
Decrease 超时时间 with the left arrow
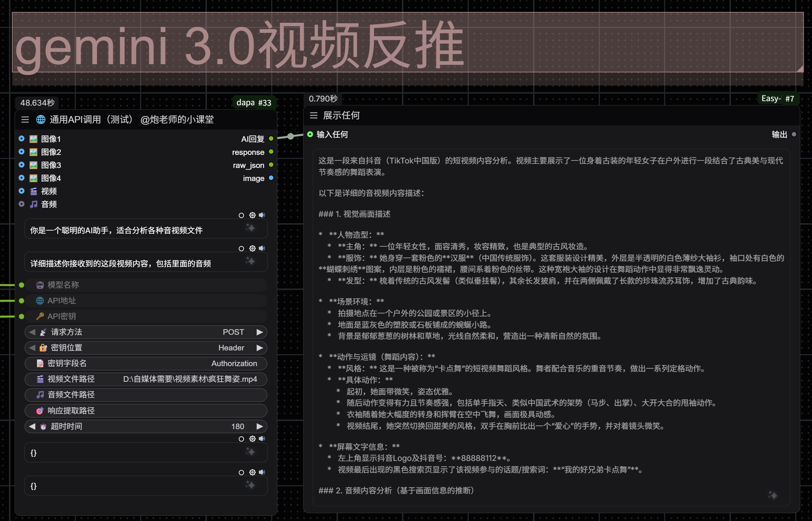(32, 426)
